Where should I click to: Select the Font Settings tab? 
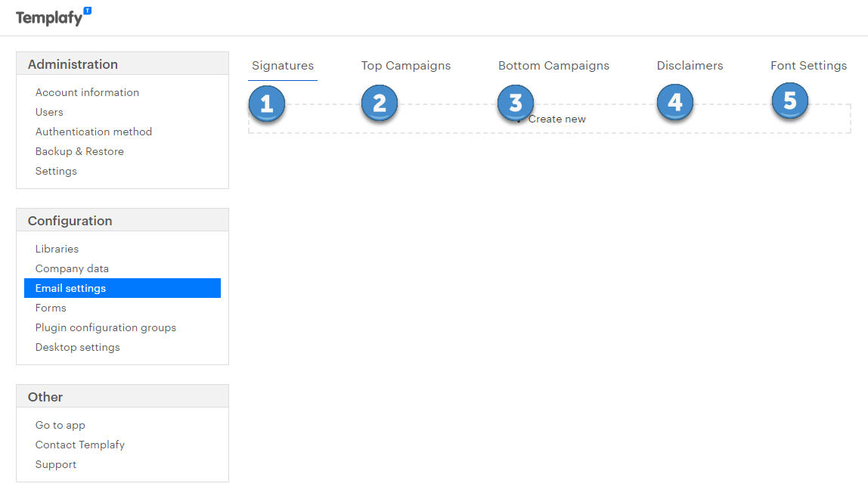point(808,66)
